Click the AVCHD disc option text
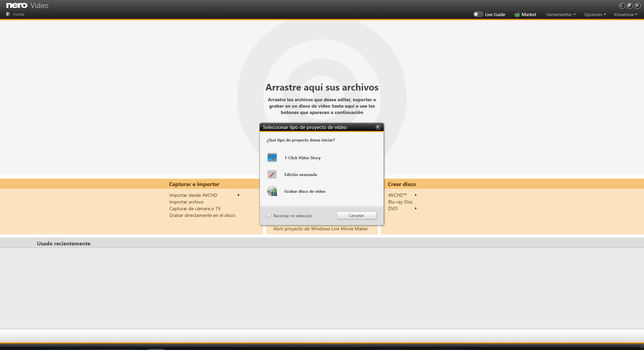The height and width of the screenshot is (350, 644). click(397, 195)
